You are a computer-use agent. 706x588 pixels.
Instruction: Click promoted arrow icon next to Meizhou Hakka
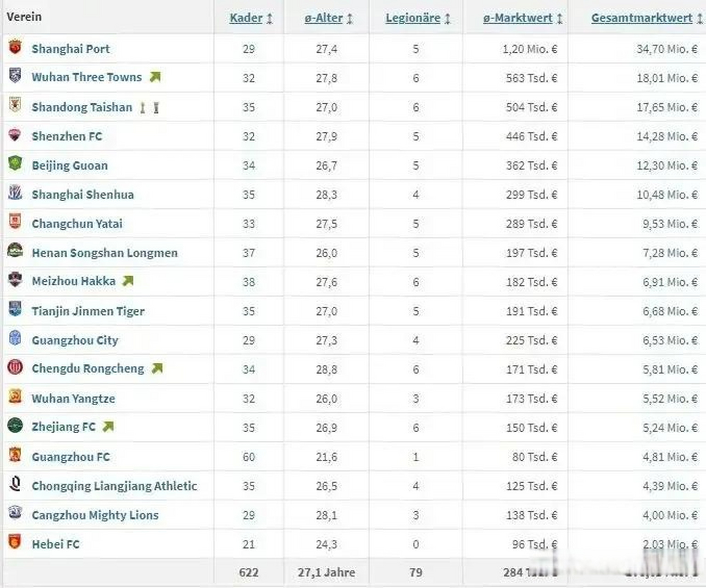pos(128,281)
